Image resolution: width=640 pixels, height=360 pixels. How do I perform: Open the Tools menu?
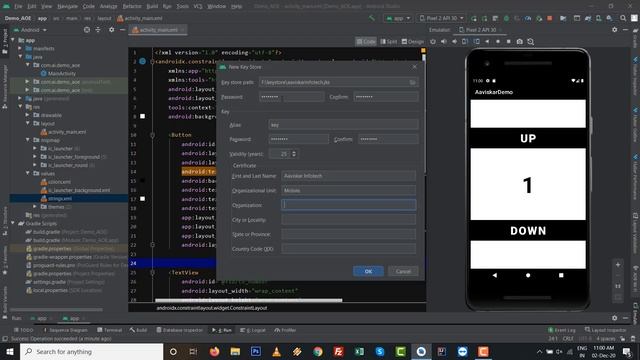point(182,6)
